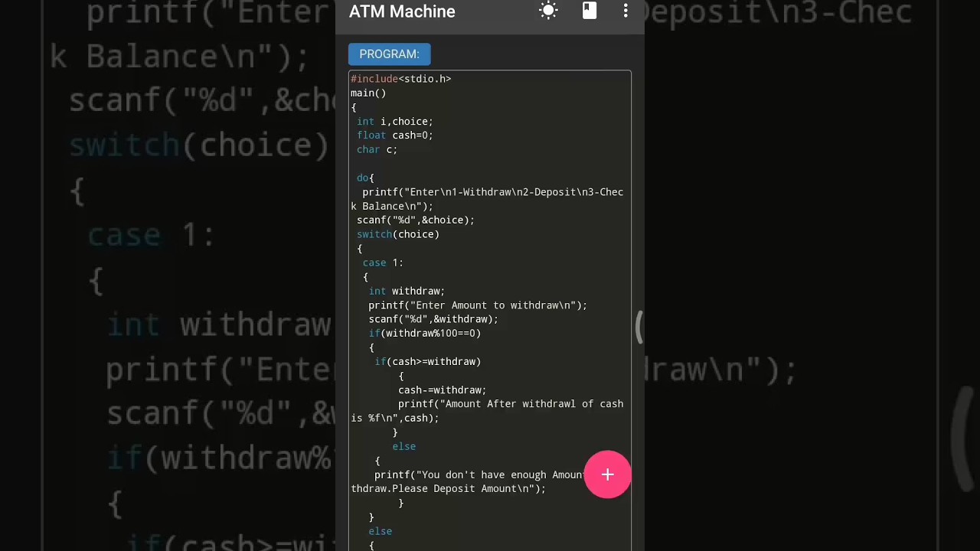Open the three-dot overflow menu
The height and width of the screenshot is (551, 980).
(x=626, y=11)
